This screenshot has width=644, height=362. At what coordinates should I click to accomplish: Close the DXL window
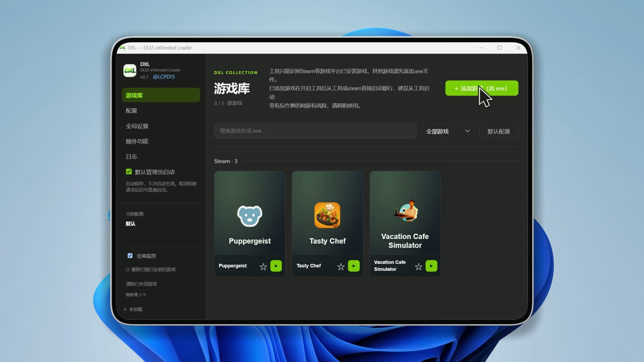(518, 47)
